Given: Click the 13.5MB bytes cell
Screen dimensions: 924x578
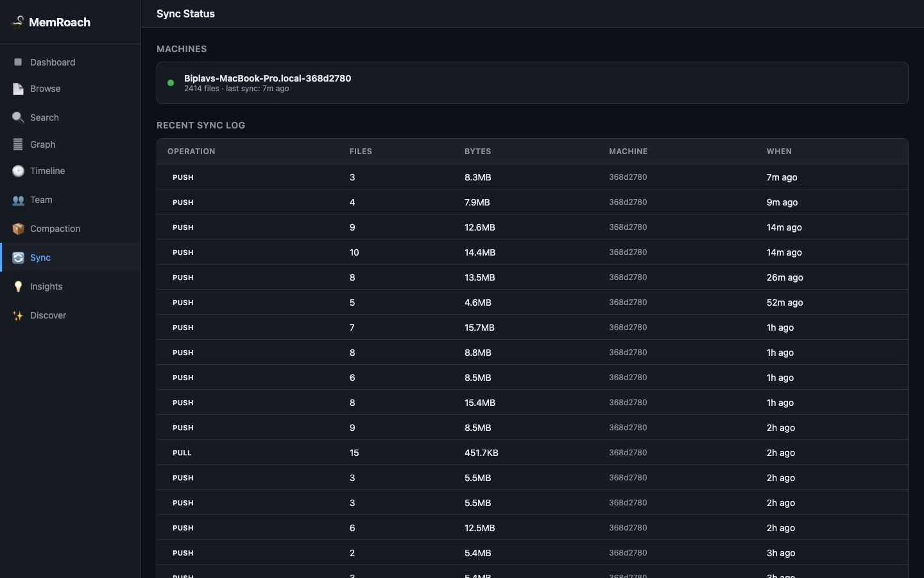Looking at the screenshot, I should (479, 277).
